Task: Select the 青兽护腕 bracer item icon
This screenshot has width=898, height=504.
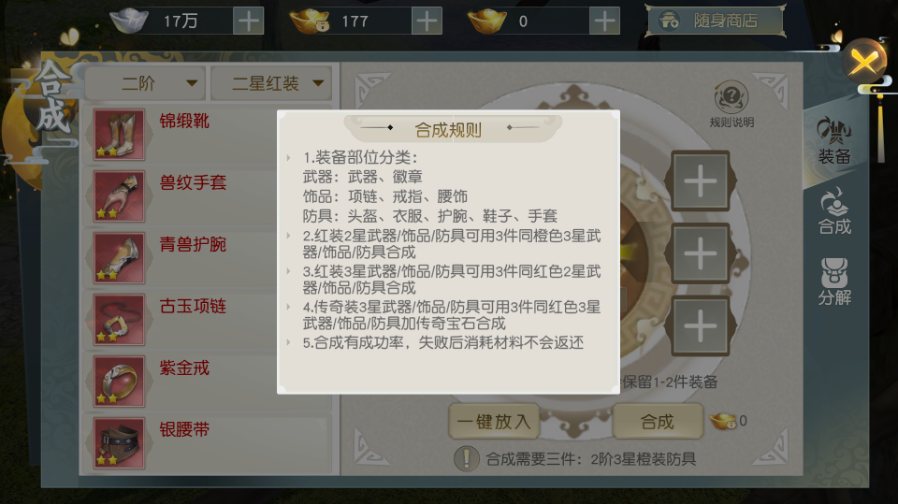Action: click(x=119, y=258)
